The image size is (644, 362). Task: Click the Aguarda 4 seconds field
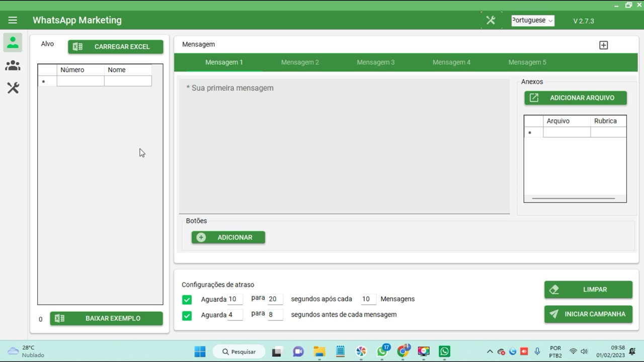235,315
